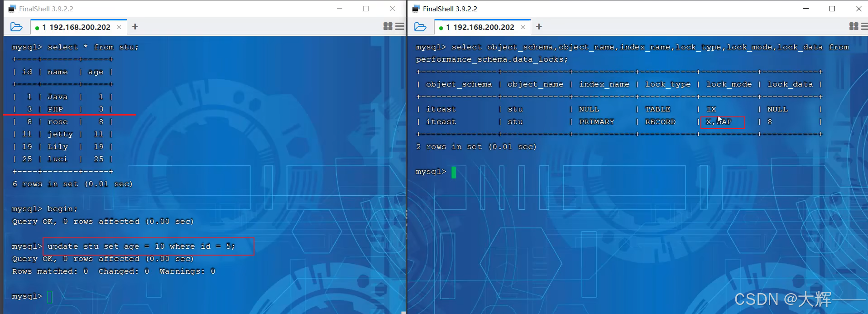Click 'IX' lock_mode value
The image size is (868, 314).
pos(711,109)
